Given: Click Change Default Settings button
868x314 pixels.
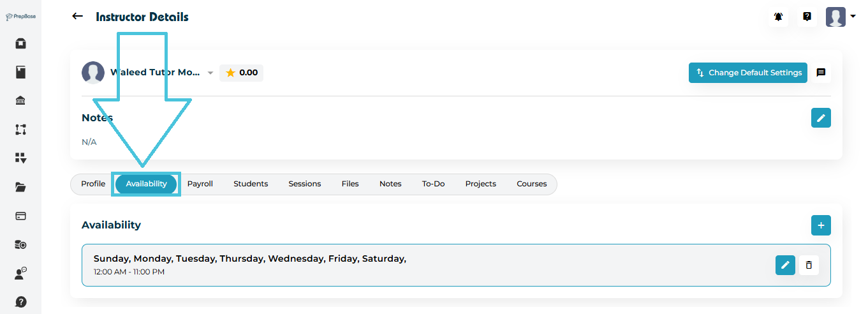Looking at the screenshot, I should pyautogui.click(x=748, y=73).
